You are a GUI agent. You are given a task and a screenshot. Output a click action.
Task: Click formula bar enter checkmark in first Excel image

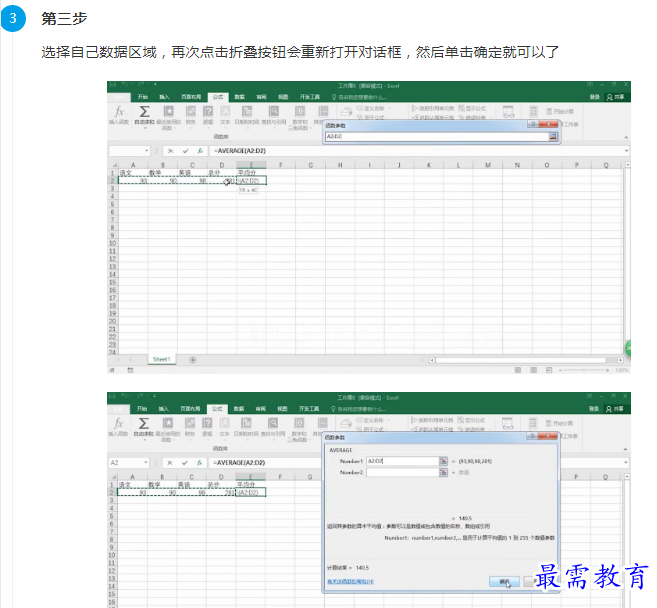pos(185,151)
